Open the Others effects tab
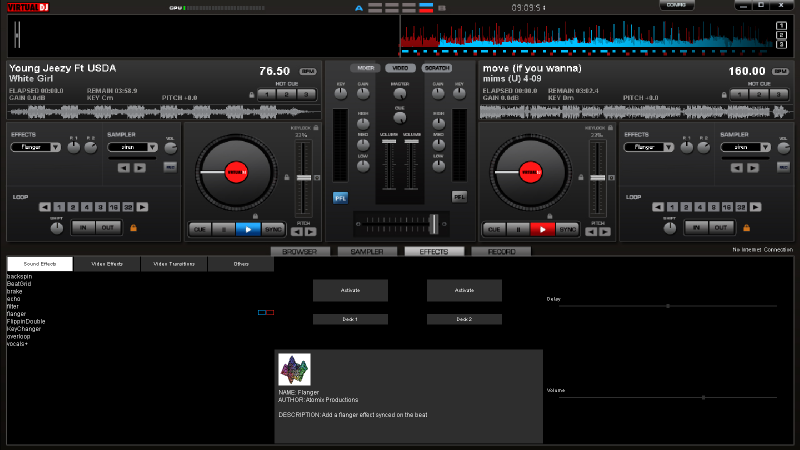The height and width of the screenshot is (450, 800). (241, 264)
